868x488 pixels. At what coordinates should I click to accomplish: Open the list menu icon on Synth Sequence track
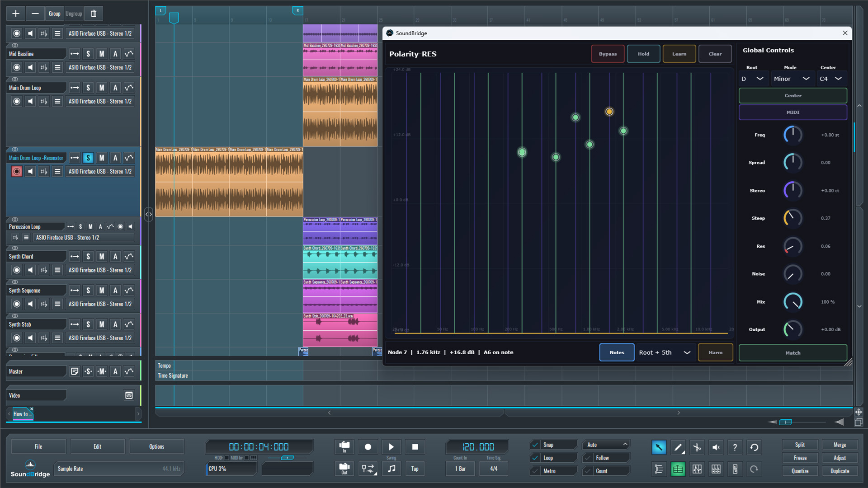click(57, 304)
